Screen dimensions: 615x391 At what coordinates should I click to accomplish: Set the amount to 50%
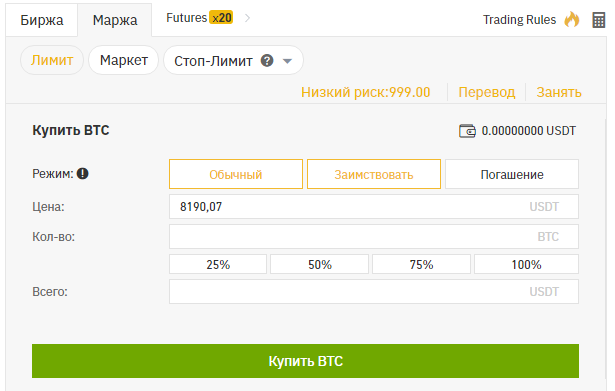coord(320,264)
